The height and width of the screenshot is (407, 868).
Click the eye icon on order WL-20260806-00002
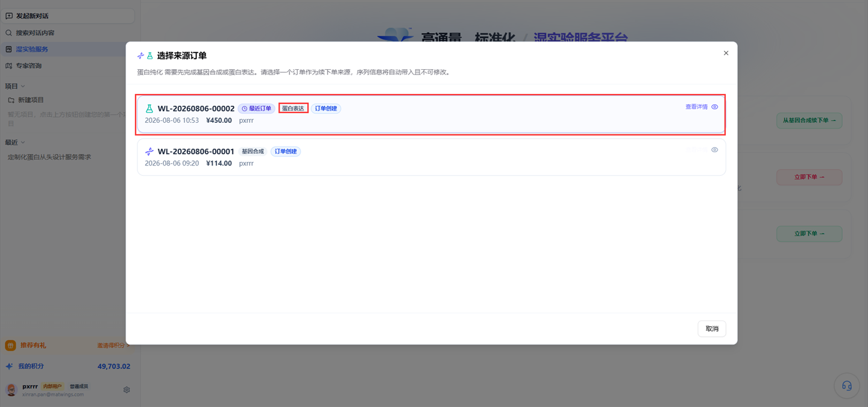point(714,107)
